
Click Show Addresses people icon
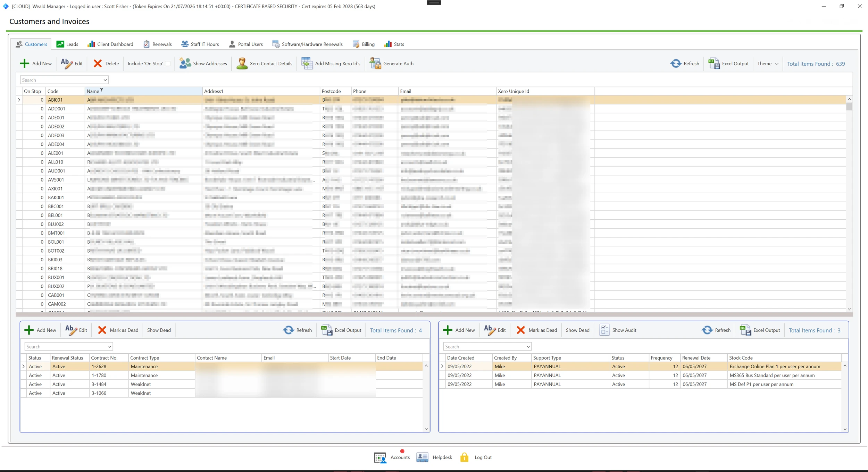coord(185,64)
